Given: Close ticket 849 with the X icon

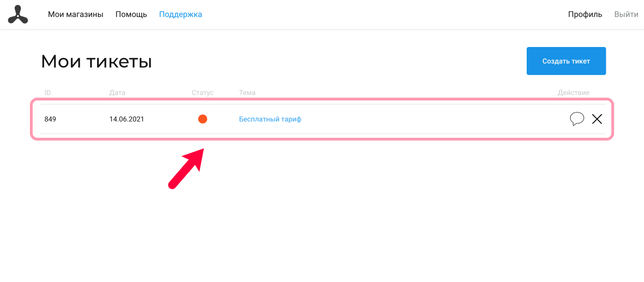Looking at the screenshot, I should pyautogui.click(x=597, y=119).
